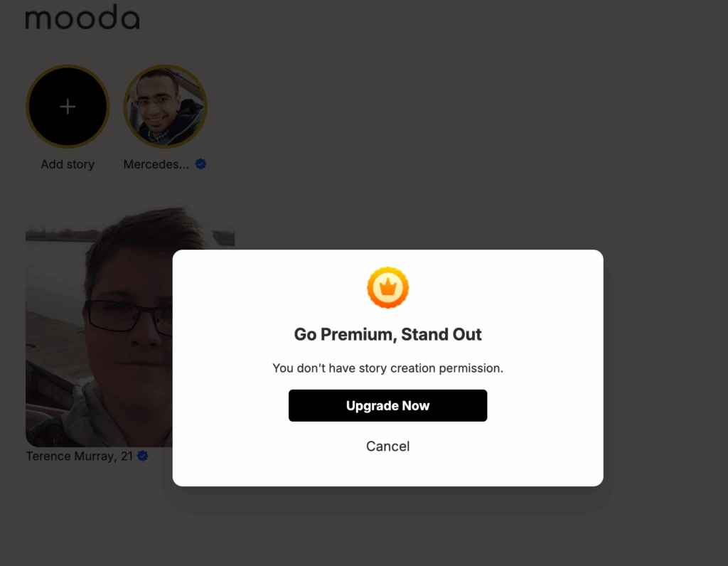The height and width of the screenshot is (566, 728).
Task: Select the Terence Murray, 21 name label
Action: point(80,456)
